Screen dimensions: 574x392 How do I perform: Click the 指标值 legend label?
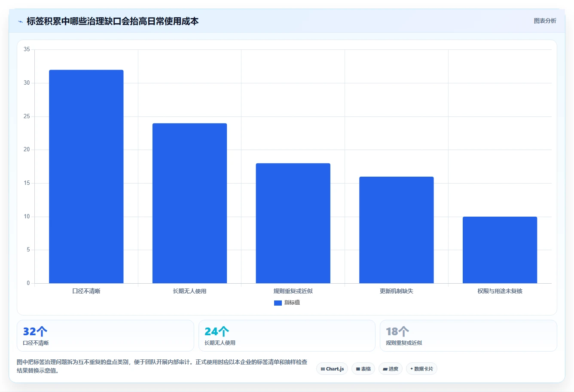click(292, 303)
